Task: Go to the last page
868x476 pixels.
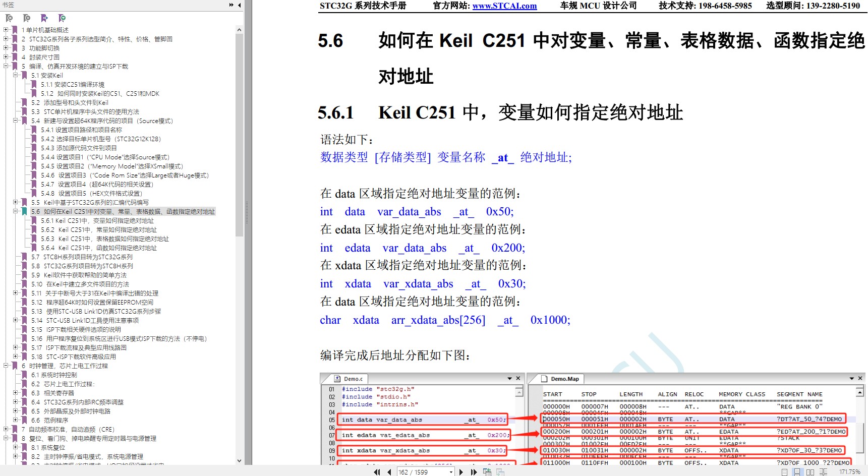Action: (473, 472)
